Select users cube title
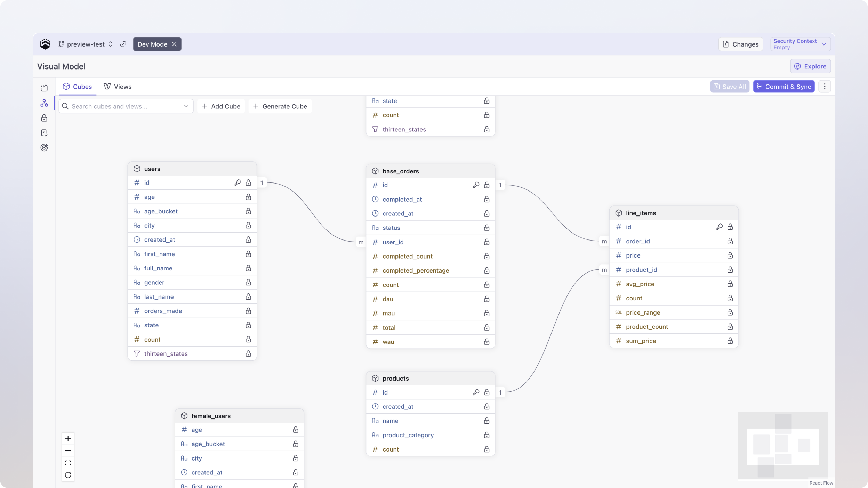 (152, 169)
